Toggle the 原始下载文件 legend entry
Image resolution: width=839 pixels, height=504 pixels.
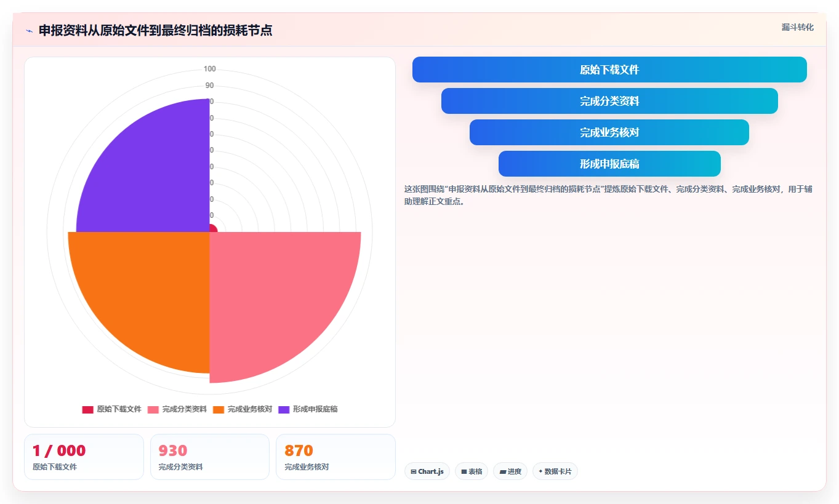pyautogui.click(x=111, y=409)
